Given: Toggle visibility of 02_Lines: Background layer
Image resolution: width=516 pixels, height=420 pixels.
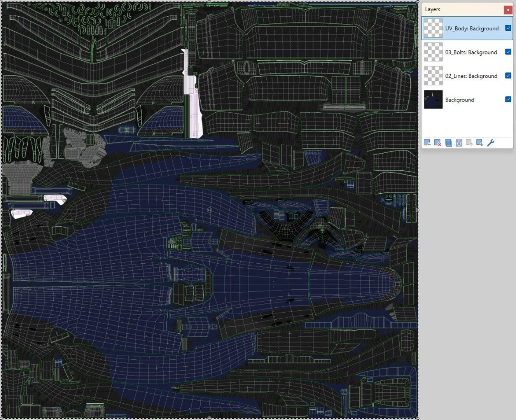Looking at the screenshot, I should [x=508, y=75].
